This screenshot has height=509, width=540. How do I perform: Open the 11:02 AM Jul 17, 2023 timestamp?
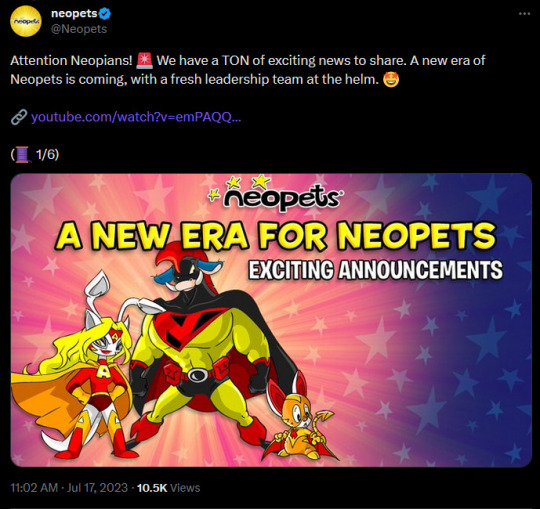coord(69,488)
